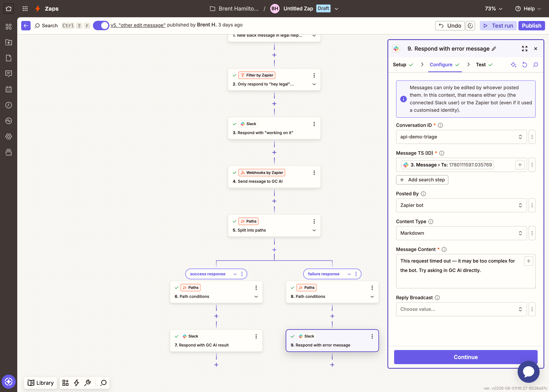Expand the step panel to full screen
The height and width of the screenshot is (392, 549).
525,49
